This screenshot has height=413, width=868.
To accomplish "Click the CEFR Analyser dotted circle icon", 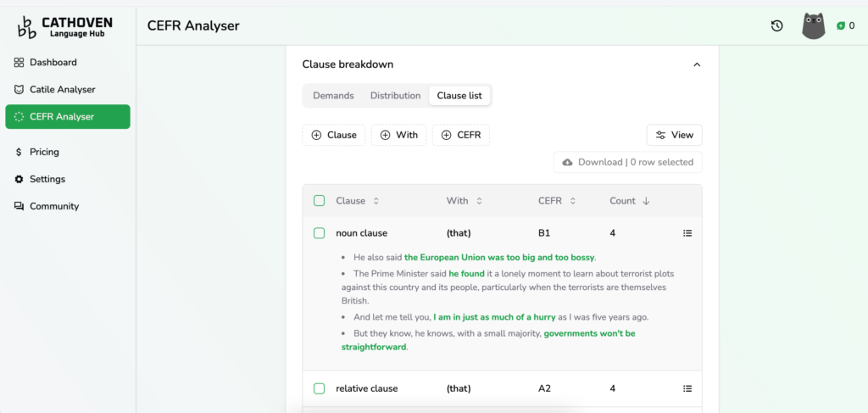I will [x=19, y=117].
